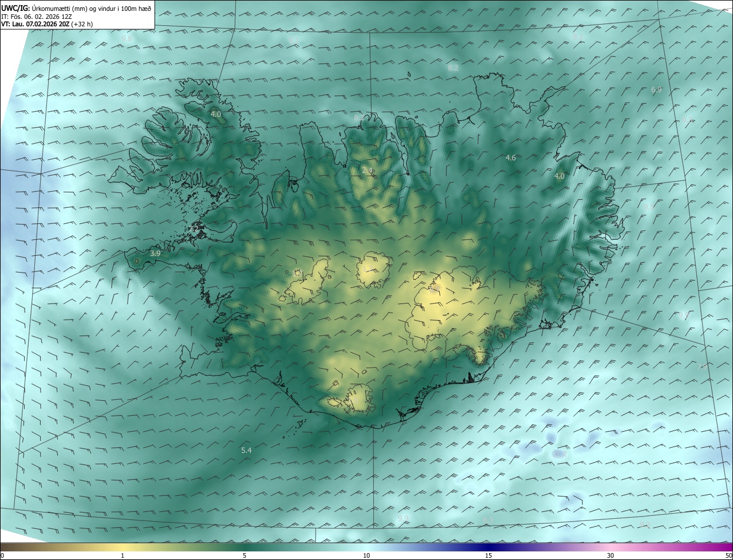Click the 4.6 value in north Iceland

coord(511,157)
